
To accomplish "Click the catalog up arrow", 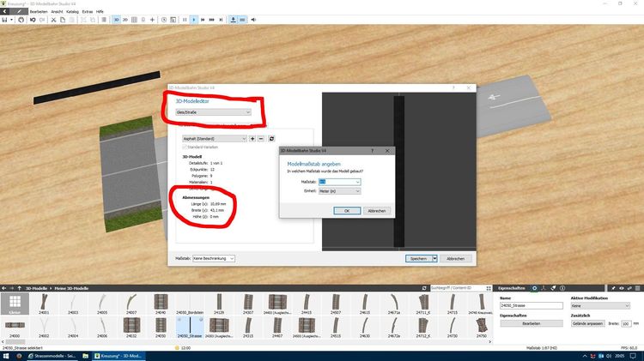I will pyautogui.click(x=19, y=288).
